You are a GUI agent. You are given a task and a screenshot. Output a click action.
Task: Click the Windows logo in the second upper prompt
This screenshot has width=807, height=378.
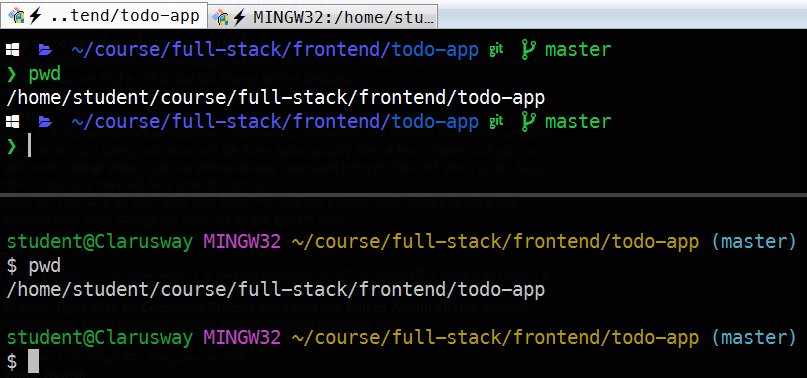click(x=12, y=122)
